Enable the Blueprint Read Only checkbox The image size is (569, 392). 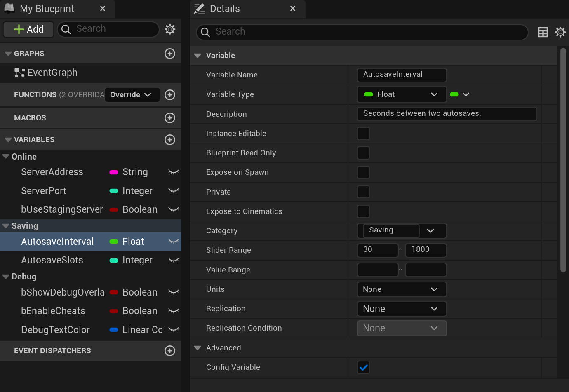(x=363, y=153)
